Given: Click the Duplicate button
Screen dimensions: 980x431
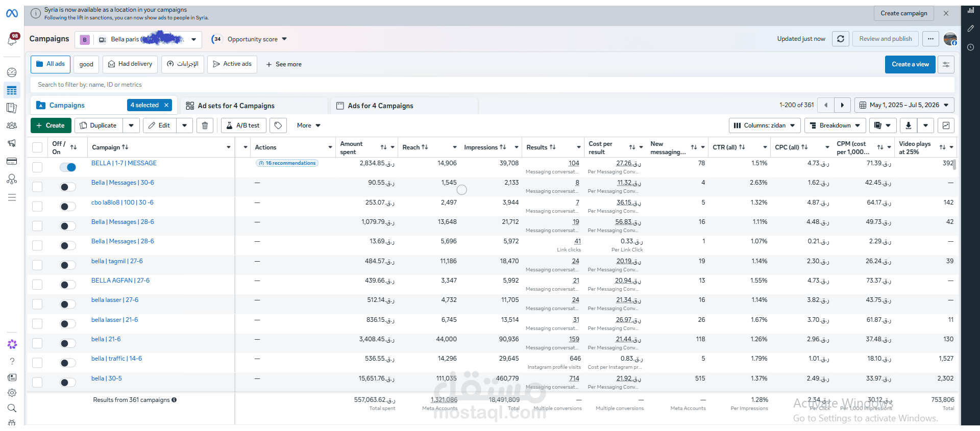Looking at the screenshot, I should (99, 125).
